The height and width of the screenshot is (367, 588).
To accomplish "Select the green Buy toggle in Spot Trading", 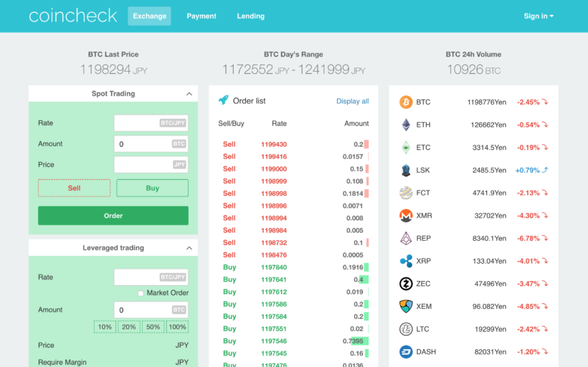I will point(152,188).
